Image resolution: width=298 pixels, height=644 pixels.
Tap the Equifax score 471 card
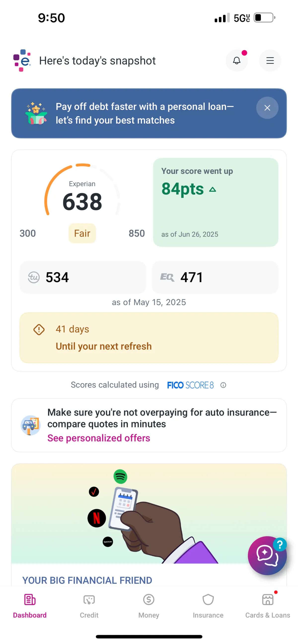click(x=215, y=277)
